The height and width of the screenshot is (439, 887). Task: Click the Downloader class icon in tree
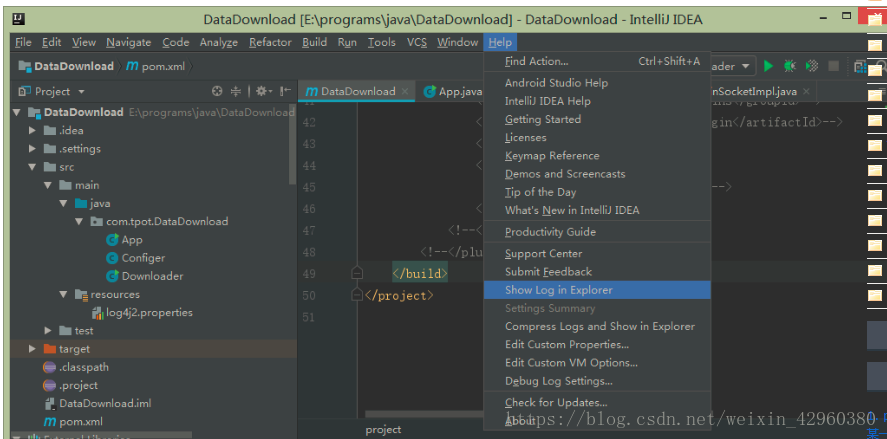click(x=113, y=276)
